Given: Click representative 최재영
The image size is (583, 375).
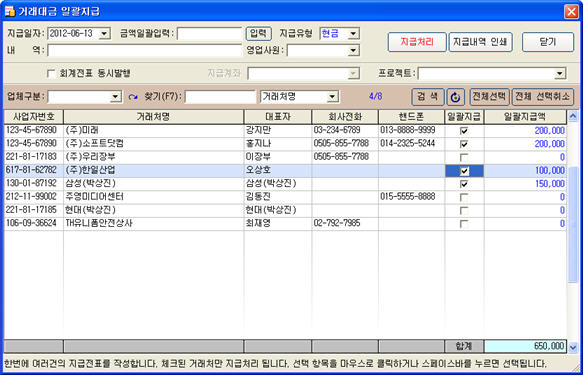Looking at the screenshot, I should pos(258,223).
